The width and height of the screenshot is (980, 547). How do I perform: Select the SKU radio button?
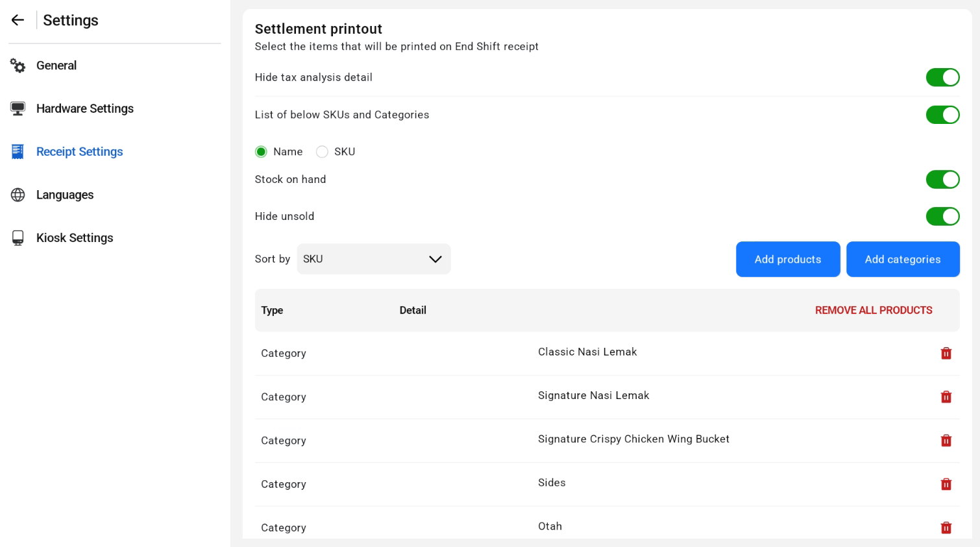pyautogui.click(x=322, y=152)
